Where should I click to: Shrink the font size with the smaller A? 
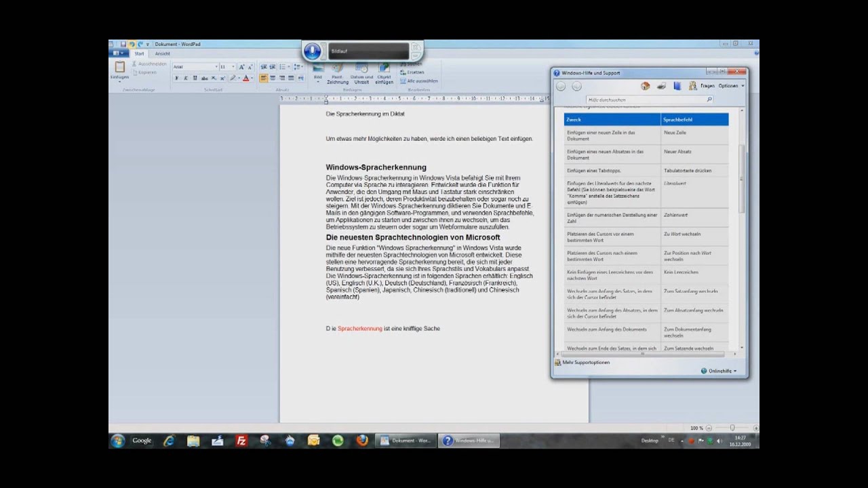(x=250, y=67)
